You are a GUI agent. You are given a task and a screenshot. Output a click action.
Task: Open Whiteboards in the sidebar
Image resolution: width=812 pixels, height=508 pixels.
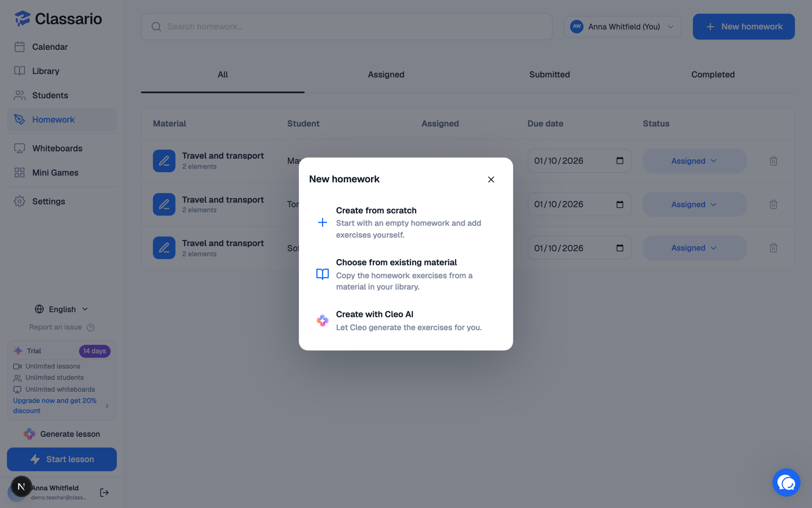(x=61, y=148)
